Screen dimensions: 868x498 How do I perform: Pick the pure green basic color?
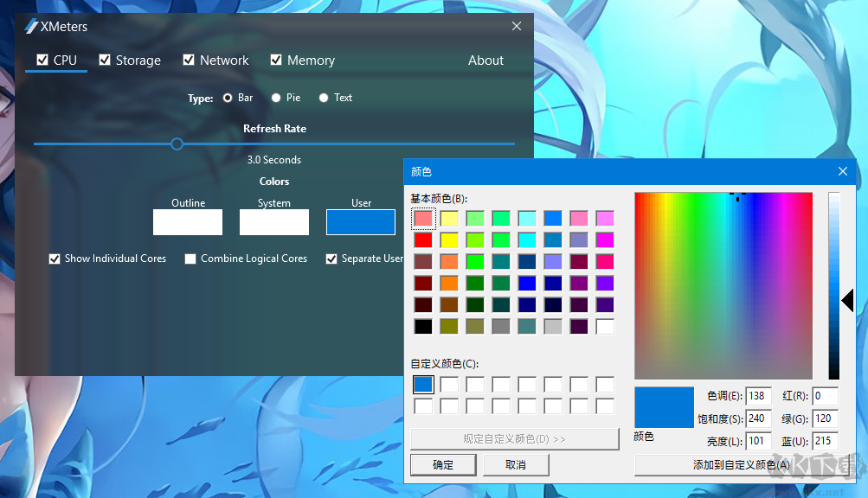coord(475,262)
